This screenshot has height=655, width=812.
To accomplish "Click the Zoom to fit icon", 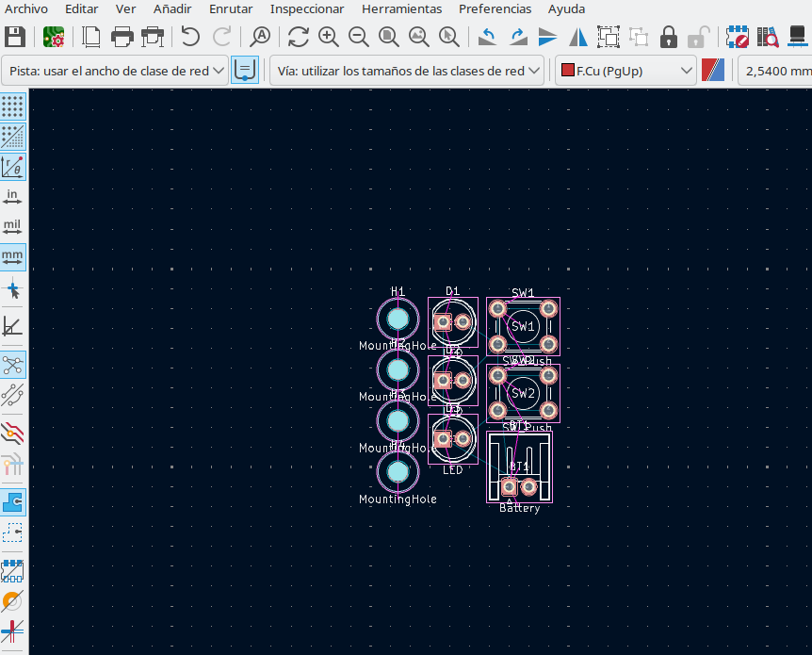I will [x=389, y=38].
